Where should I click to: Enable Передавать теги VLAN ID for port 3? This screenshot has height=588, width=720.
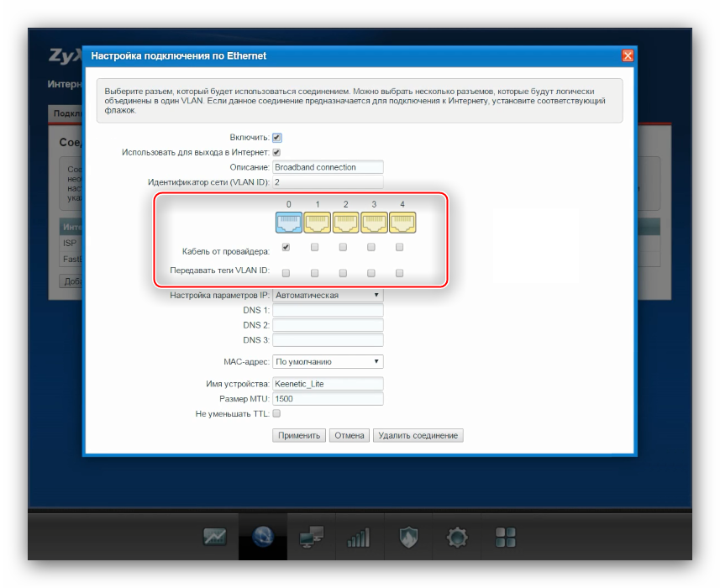[371, 273]
